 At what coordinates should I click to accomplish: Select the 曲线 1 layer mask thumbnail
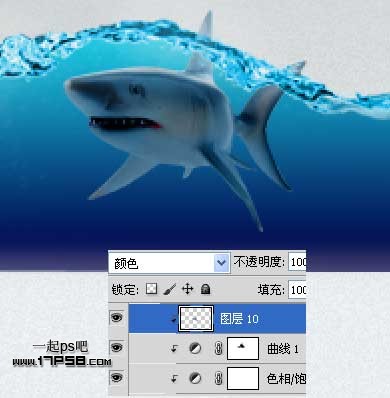pyautogui.click(x=243, y=348)
